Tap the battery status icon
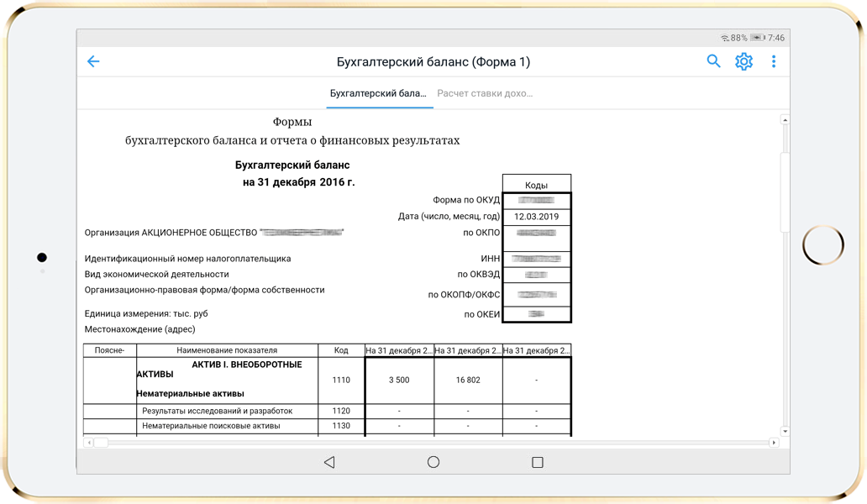The image size is (867, 504). click(757, 38)
